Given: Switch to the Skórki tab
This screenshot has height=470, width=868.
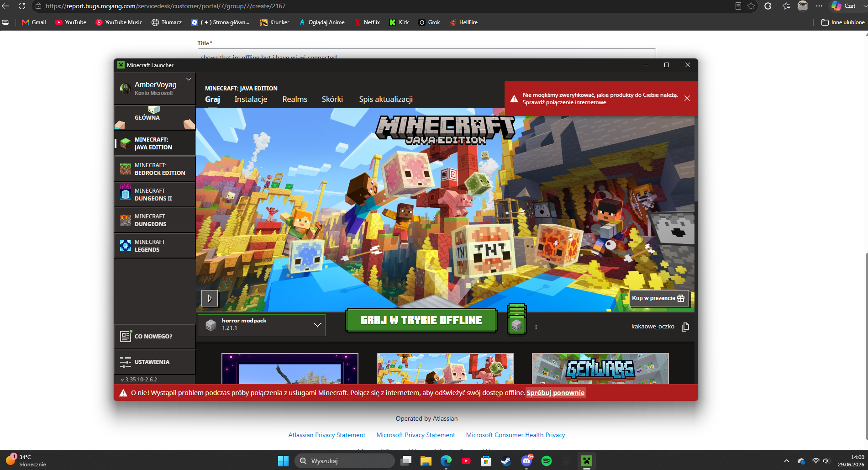Looking at the screenshot, I should [332, 99].
